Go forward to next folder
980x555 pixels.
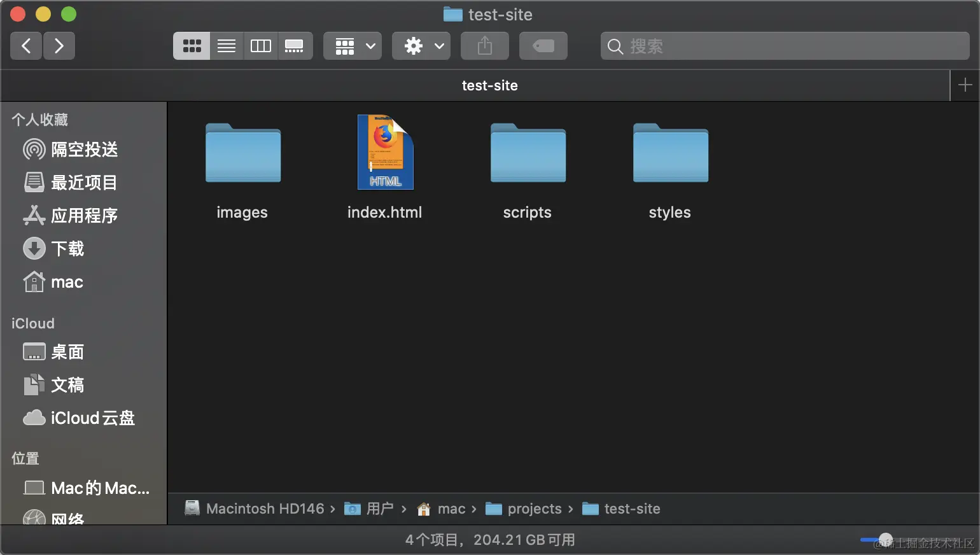coord(59,46)
